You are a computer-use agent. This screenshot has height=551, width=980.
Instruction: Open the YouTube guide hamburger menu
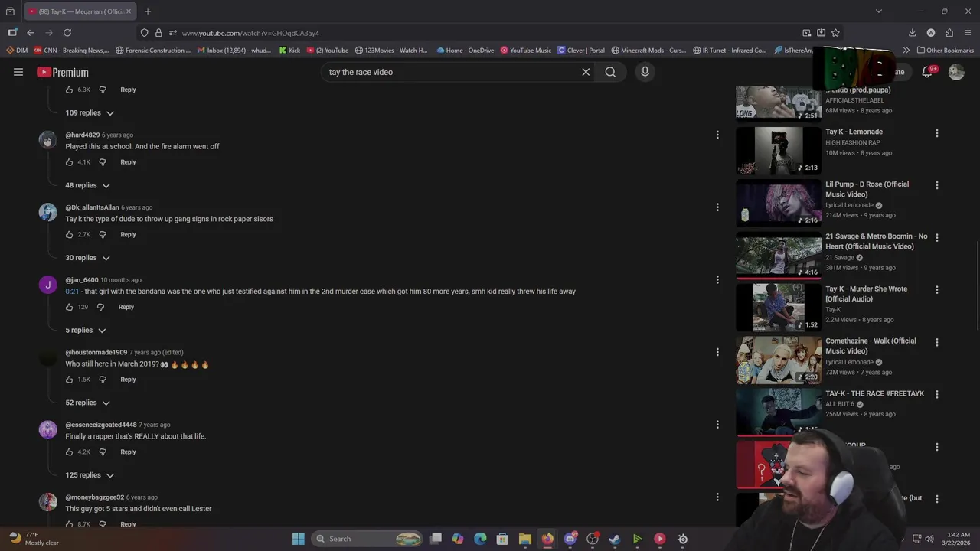pyautogui.click(x=18, y=72)
